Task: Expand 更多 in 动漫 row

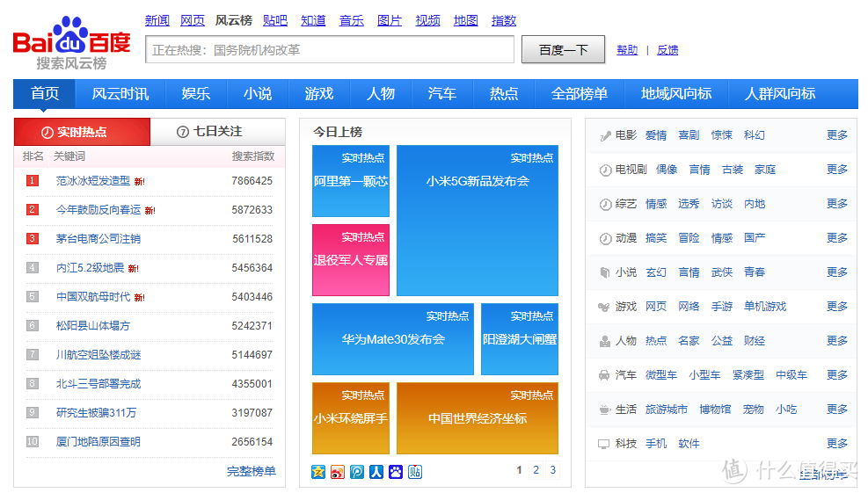Action: click(837, 238)
